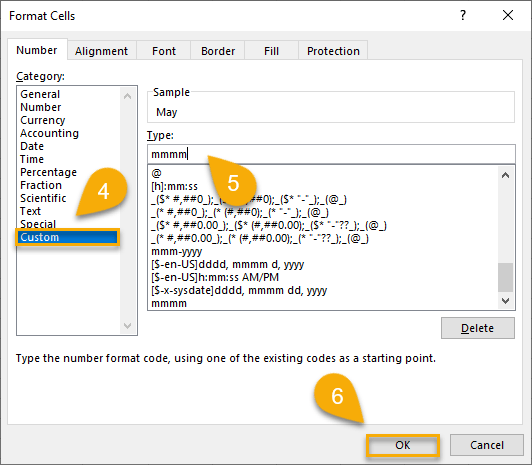This screenshot has width=532, height=465.
Task: Pick the Percentage category
Action: 49,172
